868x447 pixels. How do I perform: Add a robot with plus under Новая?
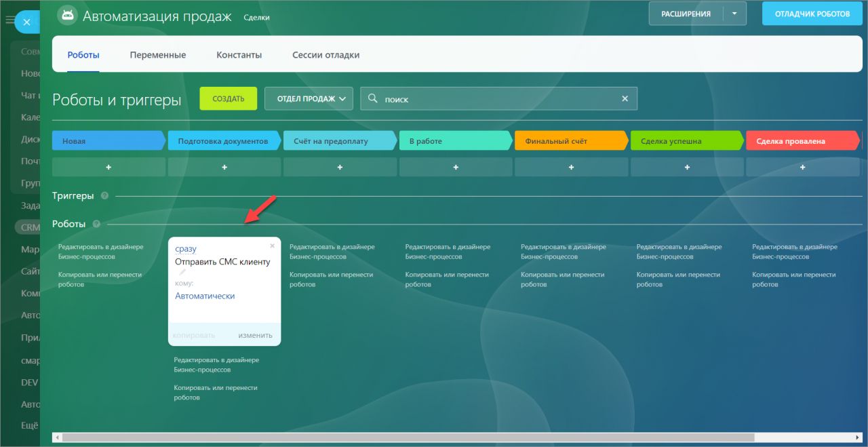pyautogui.click(x=108, y=167)
